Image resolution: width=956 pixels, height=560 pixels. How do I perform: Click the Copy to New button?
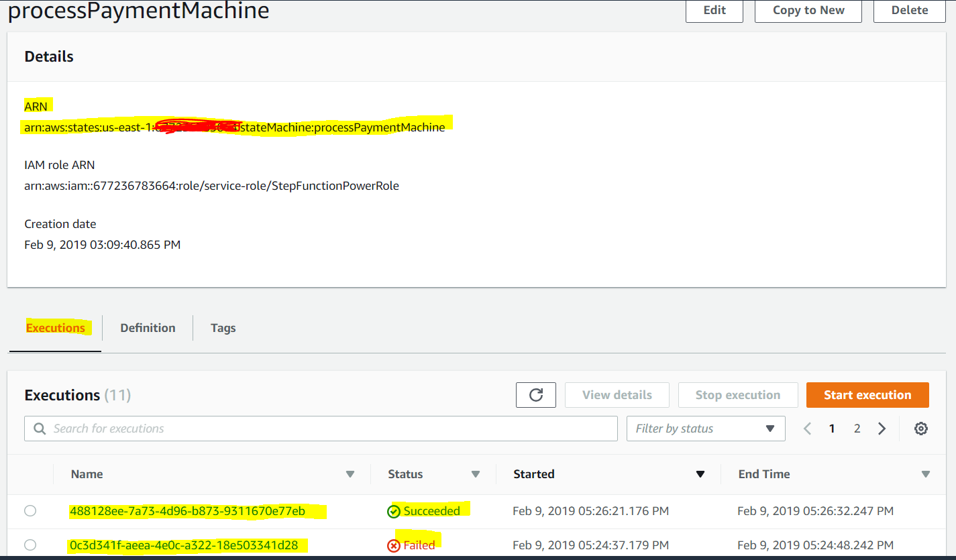tap(808, 10)
